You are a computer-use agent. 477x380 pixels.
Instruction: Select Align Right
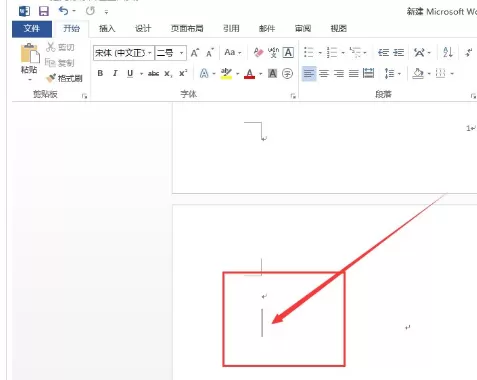[339, 73]
